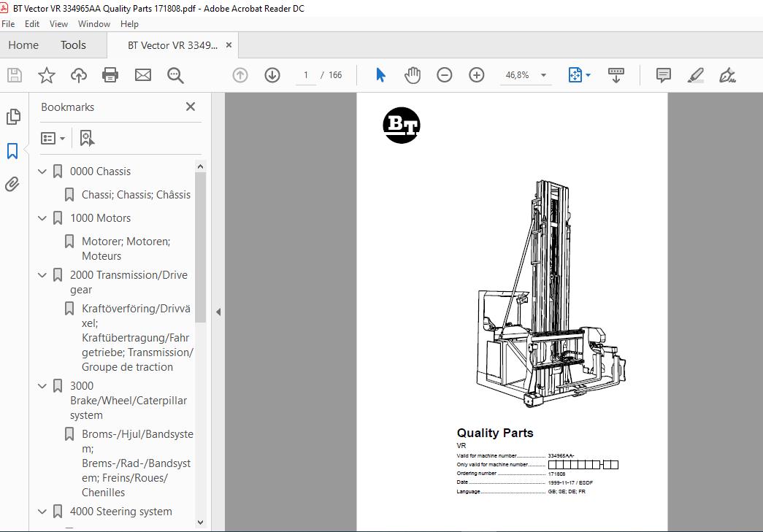Close the BT Vector VR document tab

(229, 45)
